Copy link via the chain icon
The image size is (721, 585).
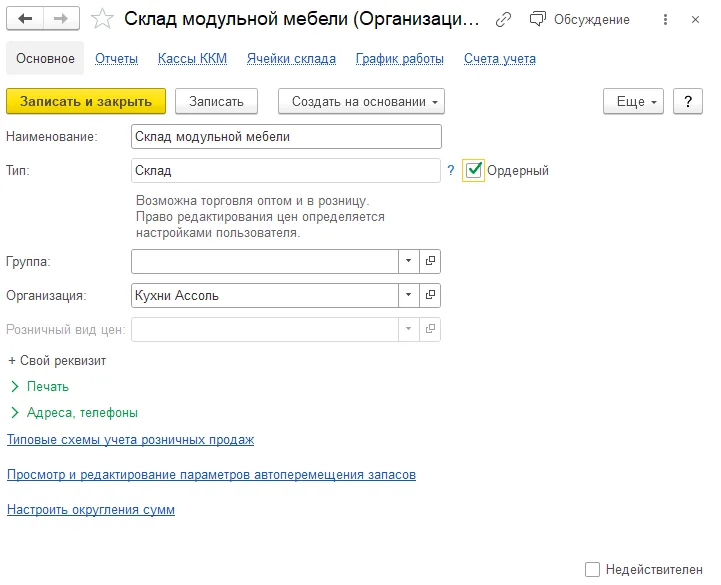(503, 19)
